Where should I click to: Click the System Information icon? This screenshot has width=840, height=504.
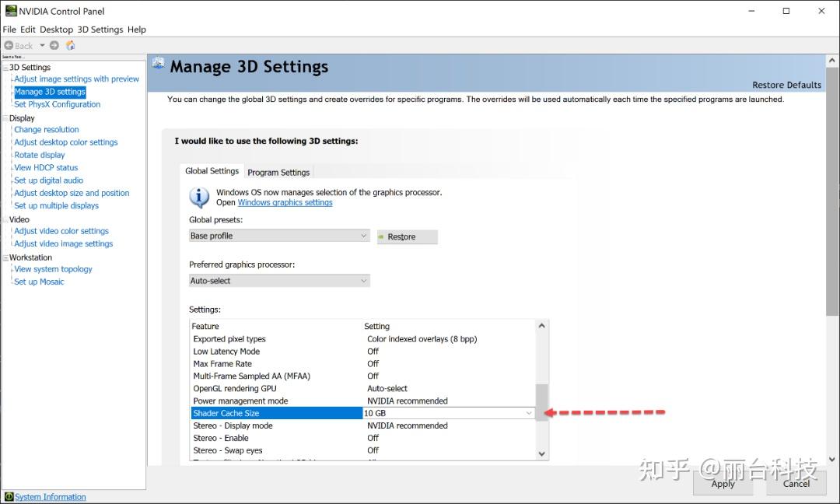pyautogui.click(x=9, y=497)
